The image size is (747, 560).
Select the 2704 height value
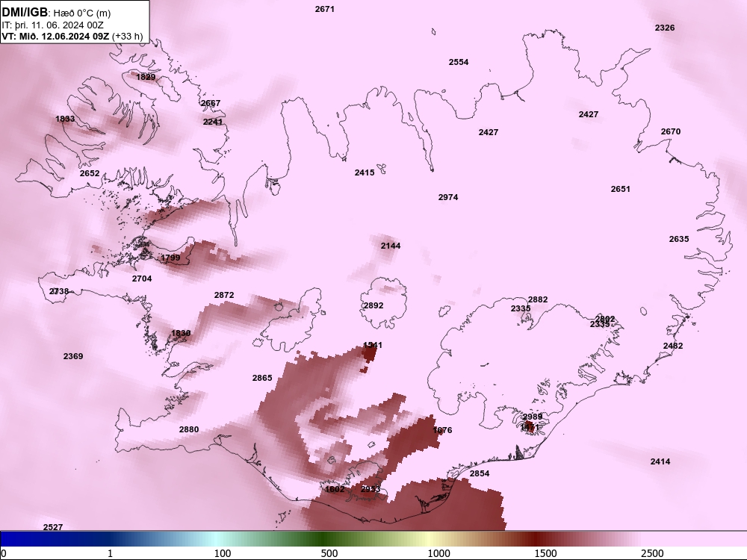(x=142, y=279)
